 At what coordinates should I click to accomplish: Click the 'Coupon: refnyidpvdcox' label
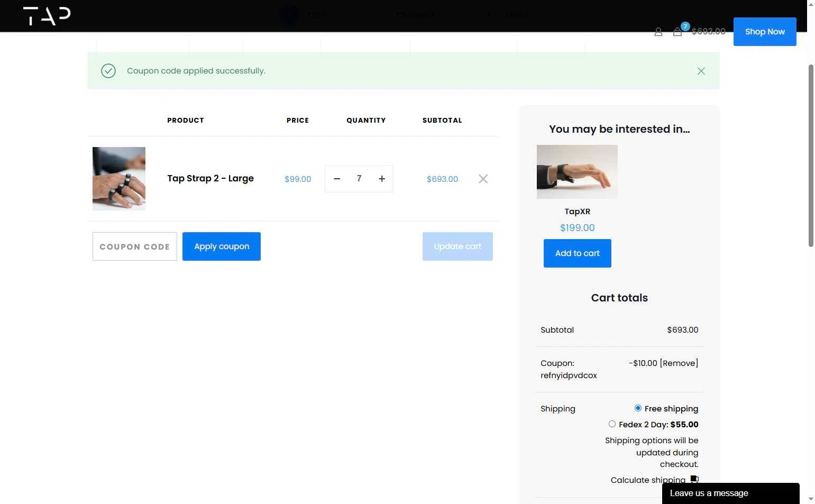[x=569, y=369]
